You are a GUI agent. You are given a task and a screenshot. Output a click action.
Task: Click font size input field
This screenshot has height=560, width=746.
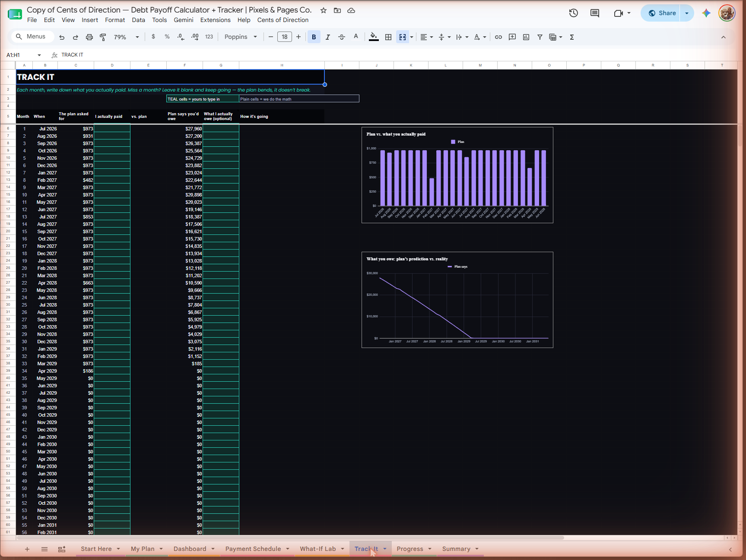pyautogui.click(x=285, y=37)
